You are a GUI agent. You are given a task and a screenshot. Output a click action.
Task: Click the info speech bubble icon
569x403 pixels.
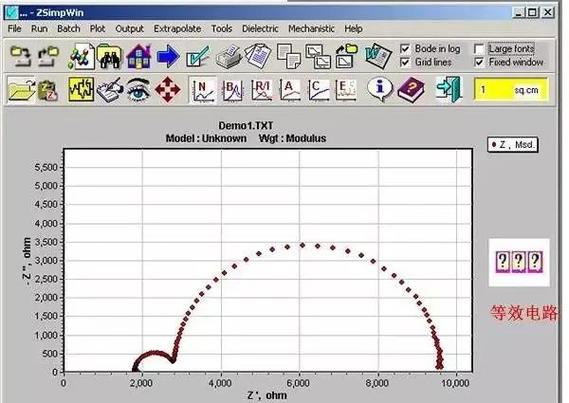(380, 89)
